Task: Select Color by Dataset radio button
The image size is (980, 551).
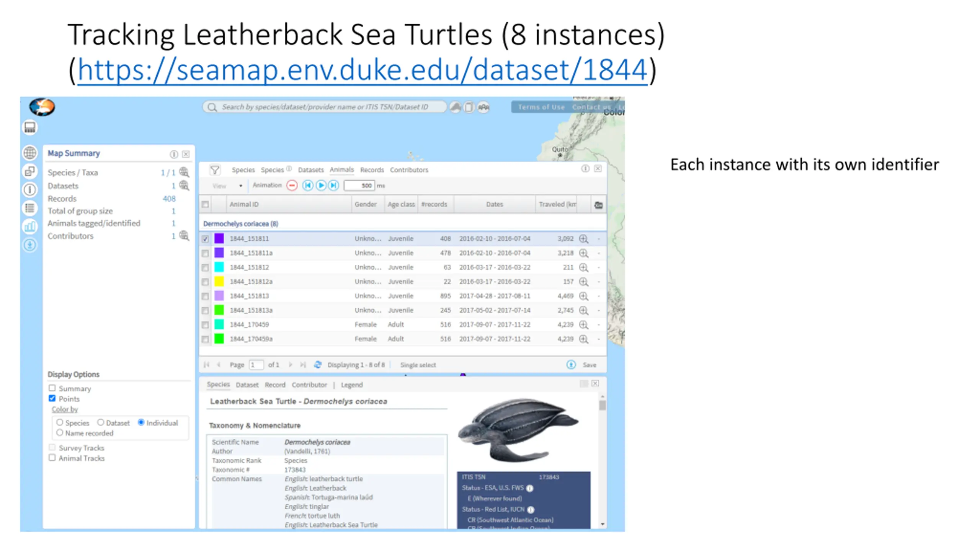Action: click(x=100, y=422)
